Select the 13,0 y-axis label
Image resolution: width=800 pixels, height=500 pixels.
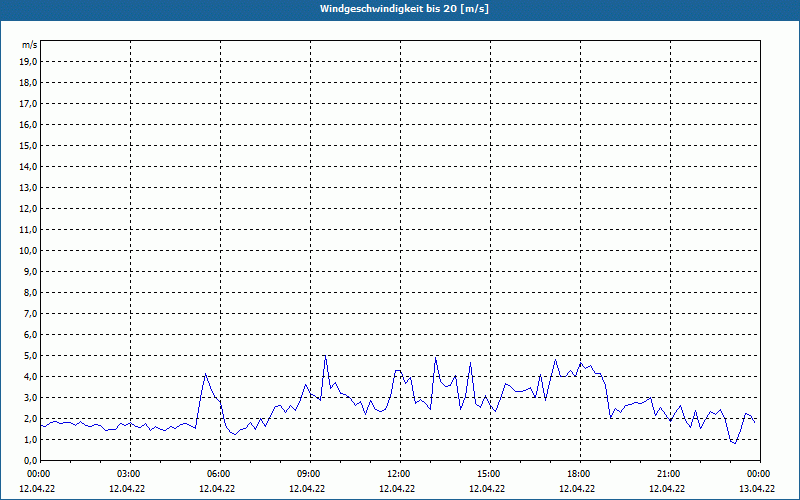click(x=28, y=187)
